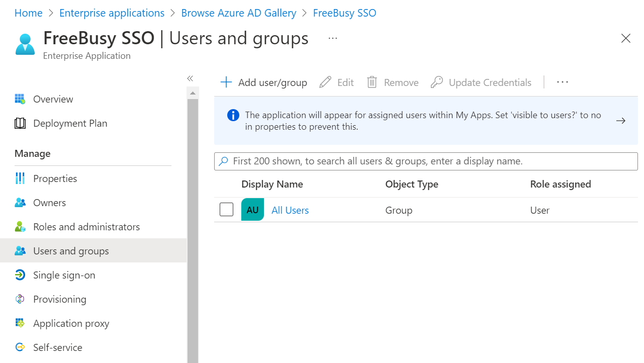Click the Properties bars icon

click(20, 178)
